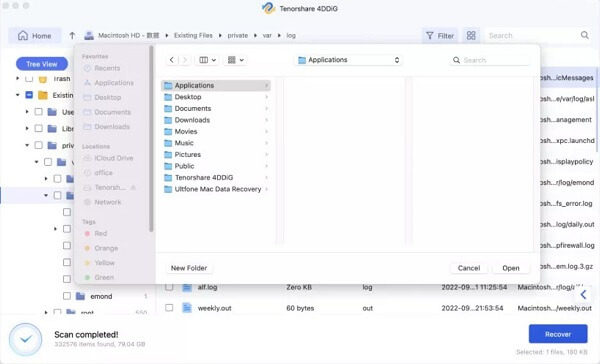Click the private breadcrumb

click(x=238, y=35)
